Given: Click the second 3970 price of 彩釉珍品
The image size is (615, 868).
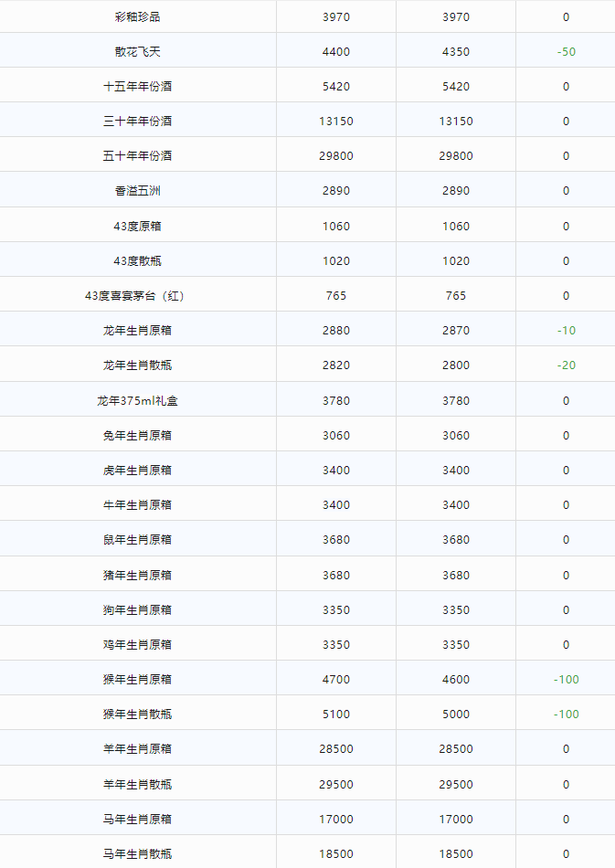Looking at the screenshot, I should click(x=456, y=17).
